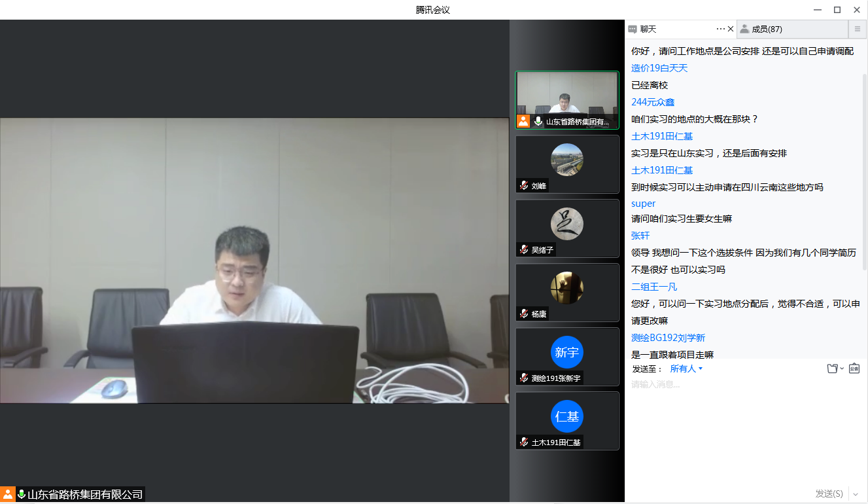Expand the 所有人 send-to recipient dropdown
Viewport: 868px width, 504px height.
click(686, 369)
